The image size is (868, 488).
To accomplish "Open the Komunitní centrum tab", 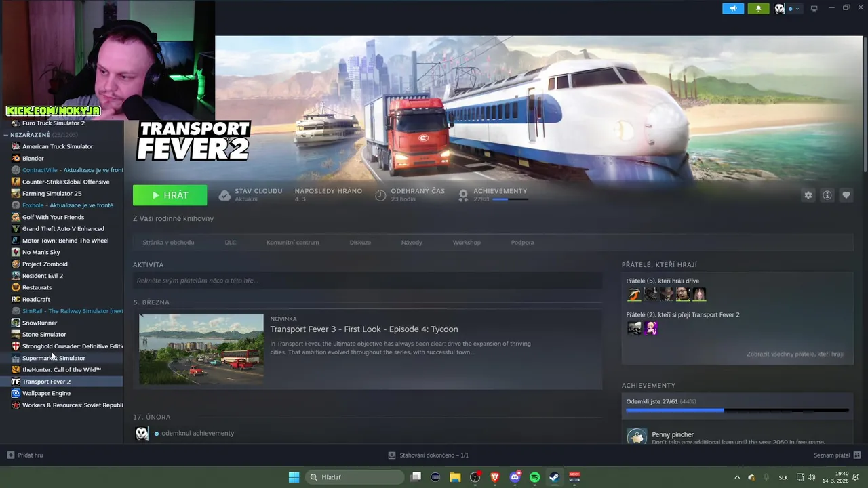I will click(292, 243).
